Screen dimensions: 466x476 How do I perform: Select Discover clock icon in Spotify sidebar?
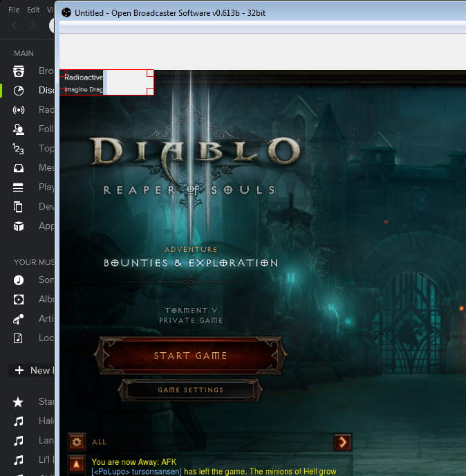(19, 91)
